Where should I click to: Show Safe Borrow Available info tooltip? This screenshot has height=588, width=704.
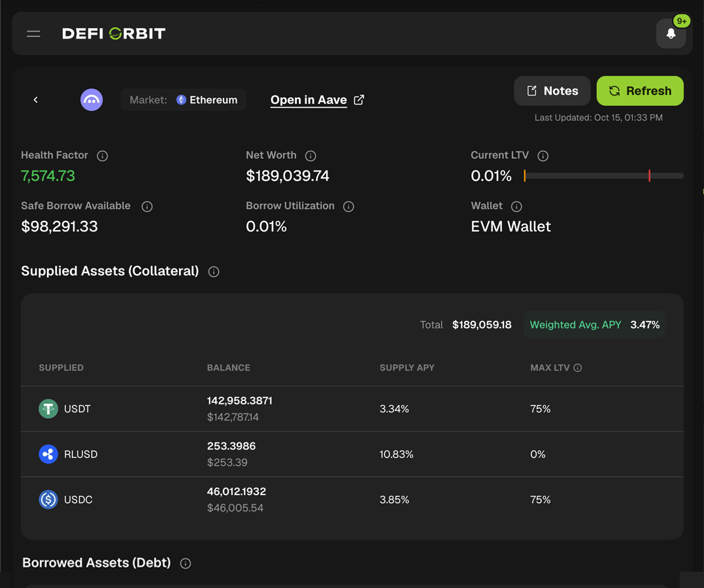tap(147, 206)
